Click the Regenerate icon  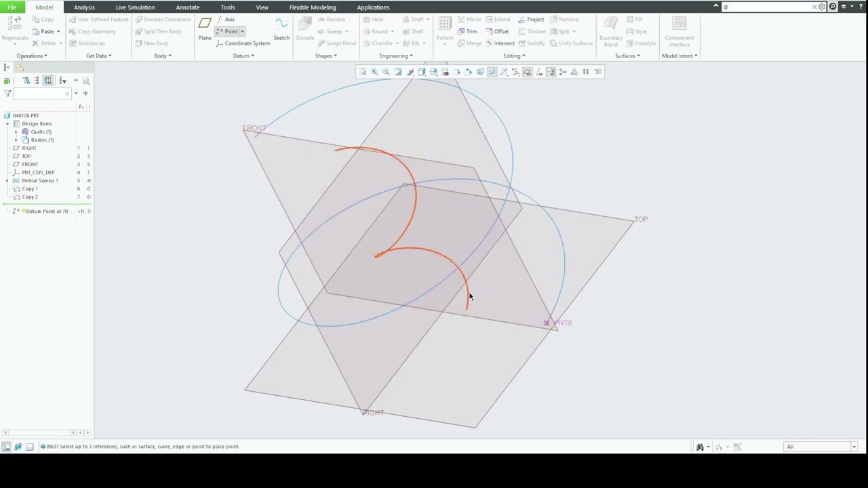(14, 28)
